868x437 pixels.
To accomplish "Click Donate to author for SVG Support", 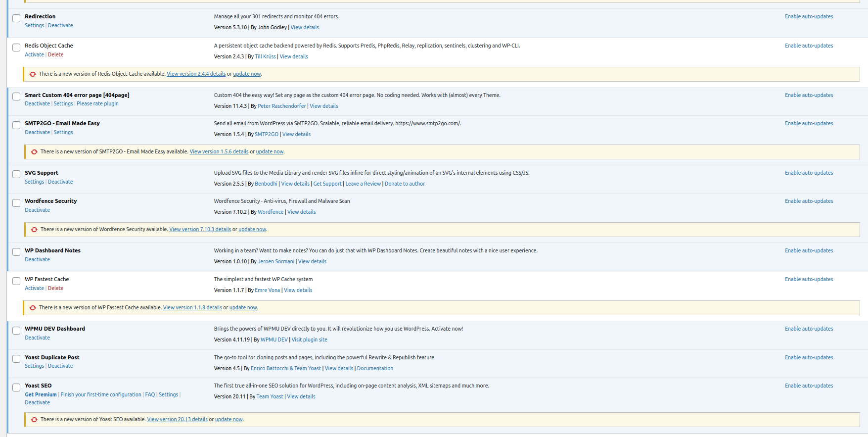I will [x=405, y=184].
